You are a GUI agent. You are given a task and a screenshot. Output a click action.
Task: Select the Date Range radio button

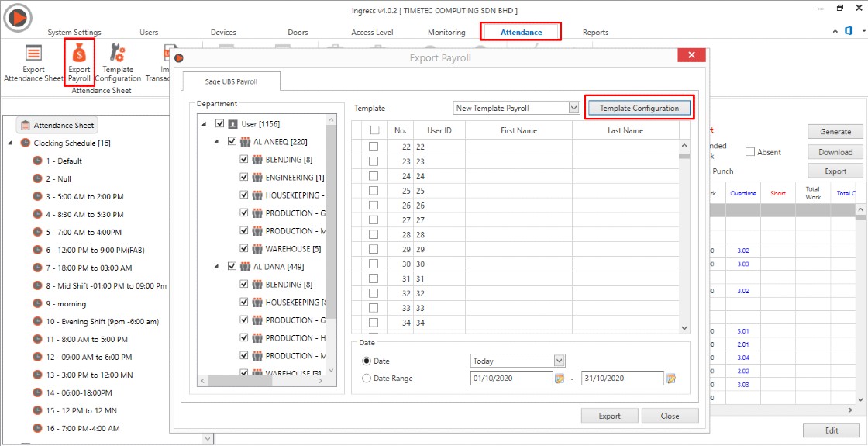point(366,379)
